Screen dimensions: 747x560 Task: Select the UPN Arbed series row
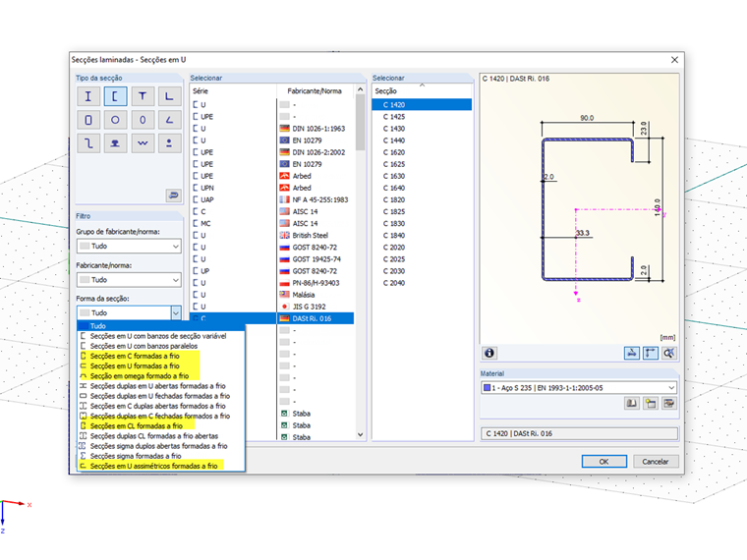[272, 188]
